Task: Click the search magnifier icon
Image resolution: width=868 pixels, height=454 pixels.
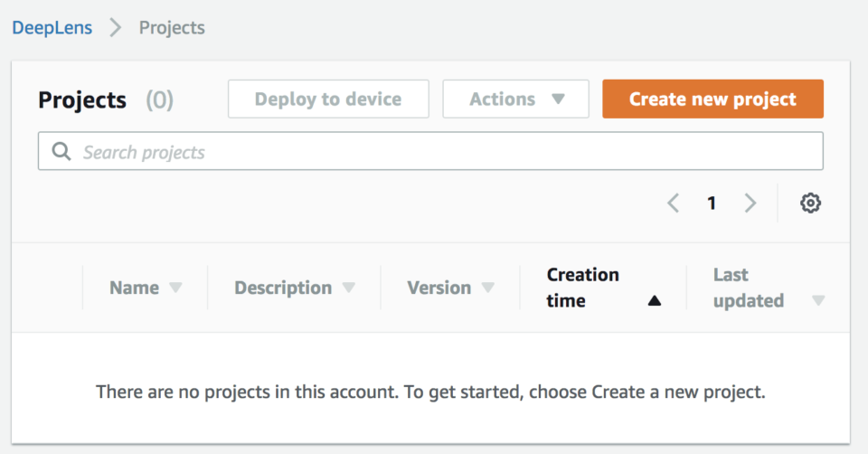Action: [61, 151]
